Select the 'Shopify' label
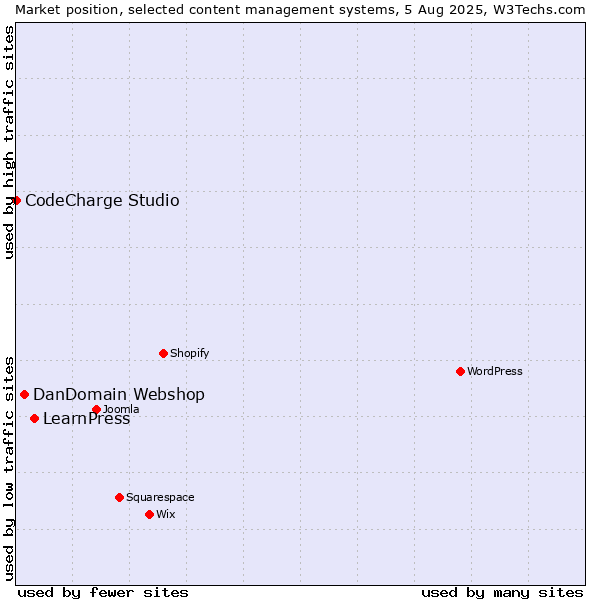This screenshot has width=600, height=600. pyautogui.click(x=189, y=353)
